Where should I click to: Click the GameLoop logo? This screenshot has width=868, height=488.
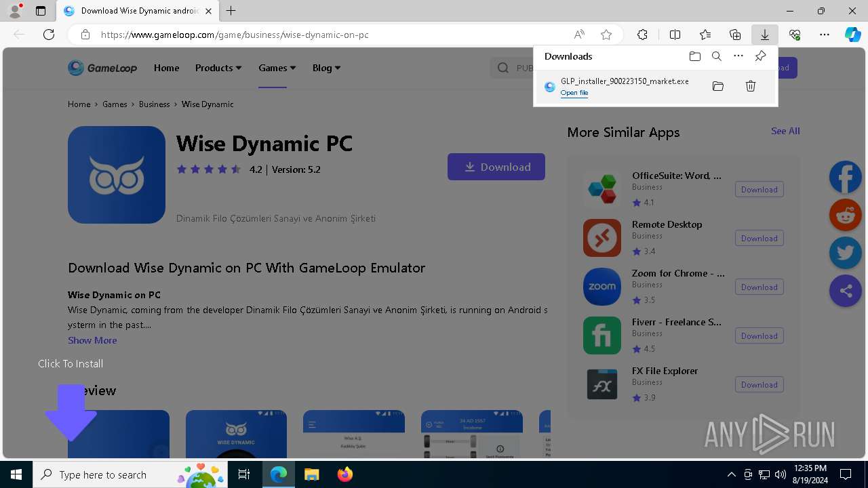tap(102, 68)
